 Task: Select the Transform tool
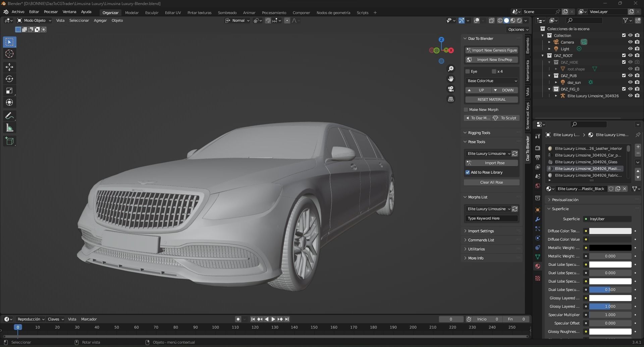[9, 102]
